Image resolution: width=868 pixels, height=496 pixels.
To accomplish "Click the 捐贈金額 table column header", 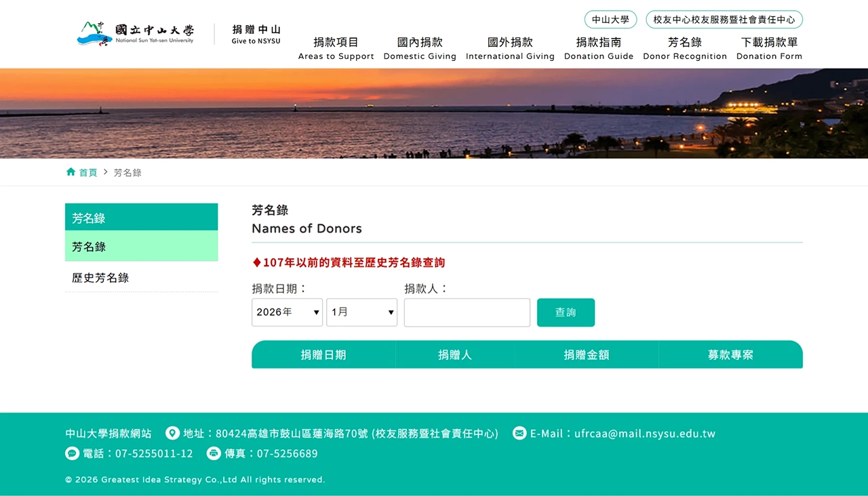I will click(x=587, y=354).
